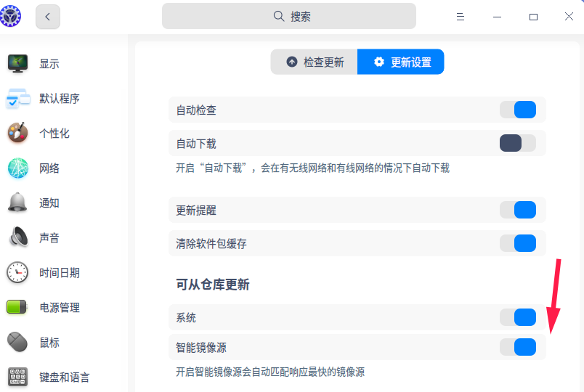Open the 默认程序 default programs icon
Image resolution: width=584 pixels, height=392 pixels.
tap(17, 98)
